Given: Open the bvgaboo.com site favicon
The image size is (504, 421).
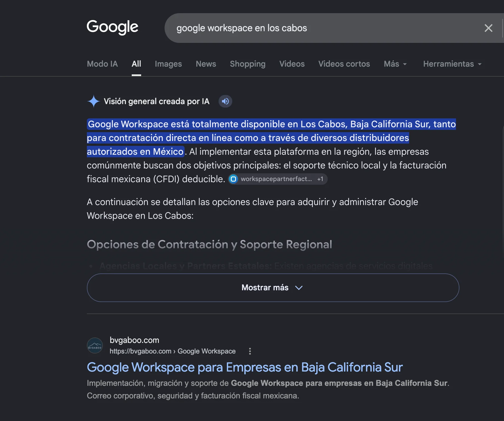Looking at the screenshot, I should (x=95, y=345).
